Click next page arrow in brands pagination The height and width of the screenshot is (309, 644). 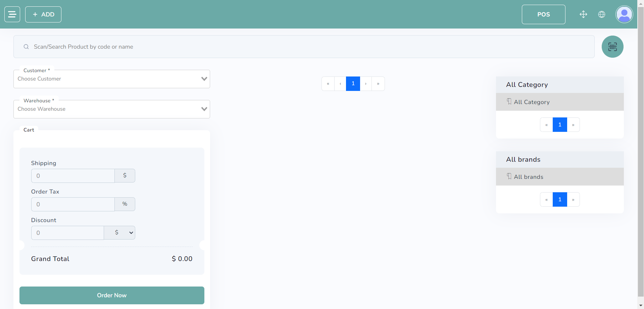pyautogui.click(x=573, y=199)
